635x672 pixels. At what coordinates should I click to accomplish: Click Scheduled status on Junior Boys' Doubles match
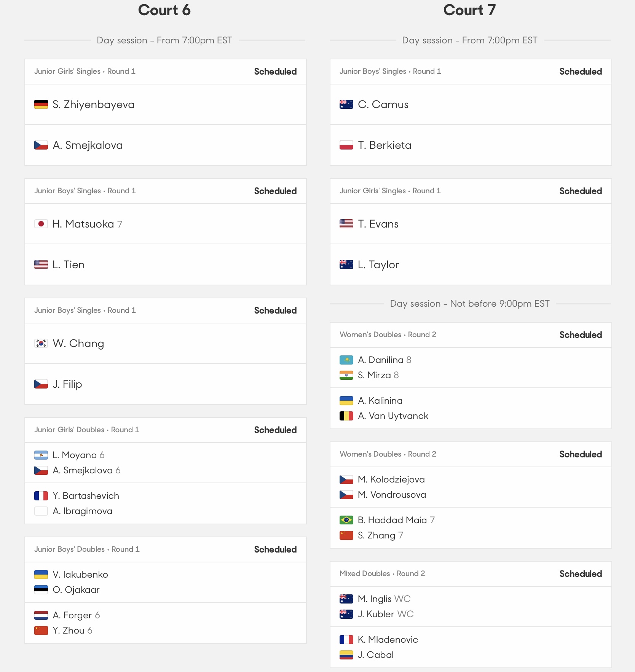point(275,549)
